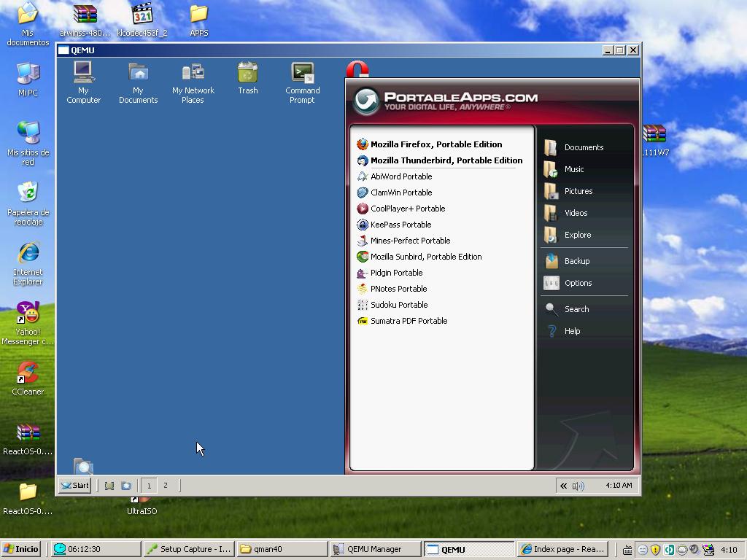Switch to virtual desktop 2
The height and width of the screenshot is (560, 747).
tap(166, 486)
